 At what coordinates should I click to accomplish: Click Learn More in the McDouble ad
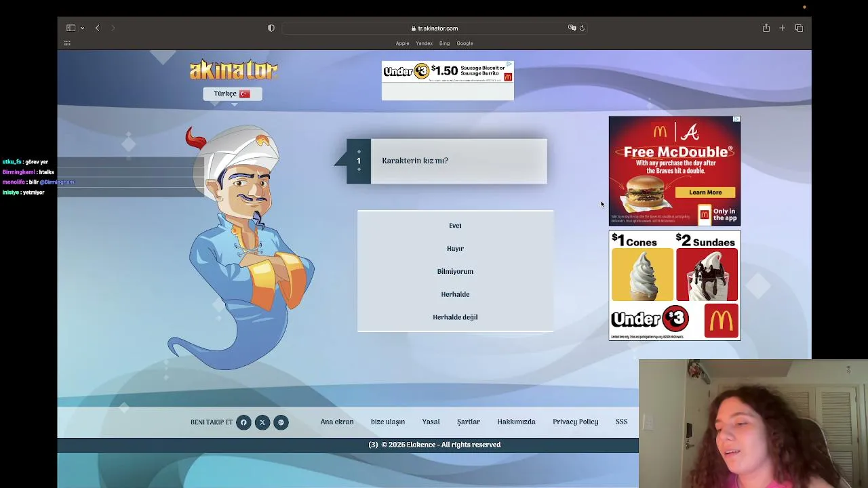point(705,192)
